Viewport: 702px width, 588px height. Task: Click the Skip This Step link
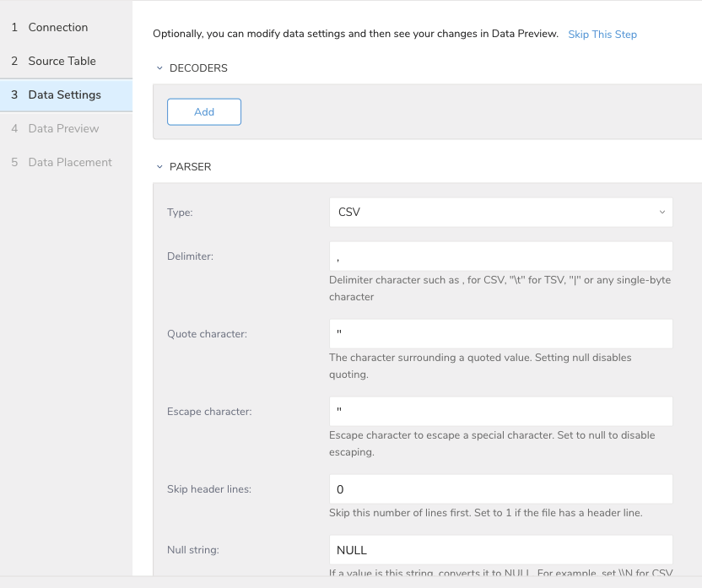(602, 35)
